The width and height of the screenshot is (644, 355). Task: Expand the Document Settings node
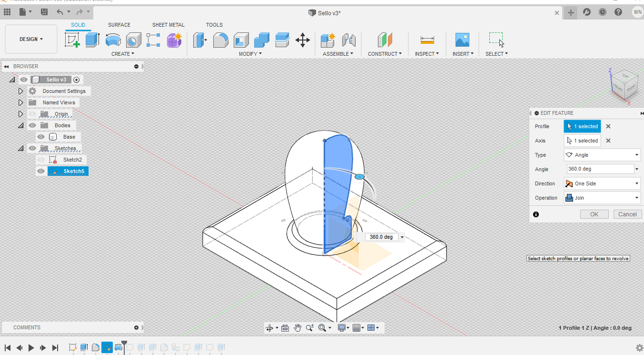click(20, 91)
